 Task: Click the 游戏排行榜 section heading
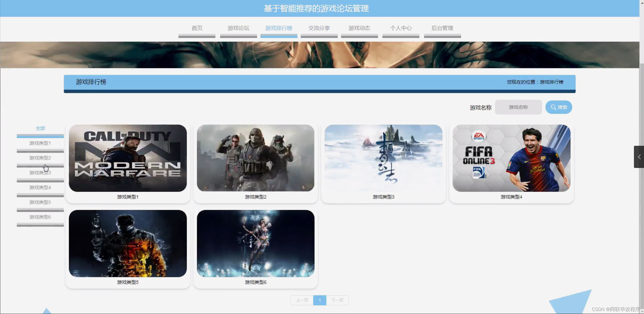pyautogui.click(x=91, y=82)
